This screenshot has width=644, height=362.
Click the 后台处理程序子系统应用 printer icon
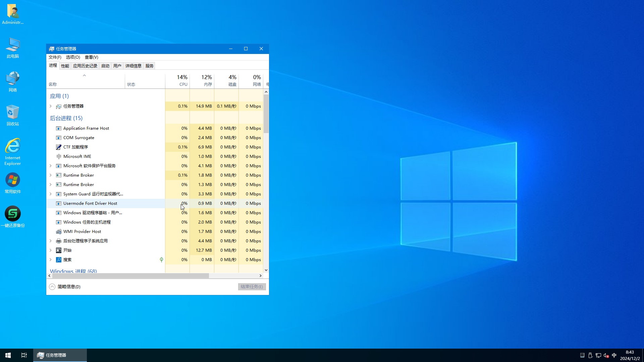59,241
